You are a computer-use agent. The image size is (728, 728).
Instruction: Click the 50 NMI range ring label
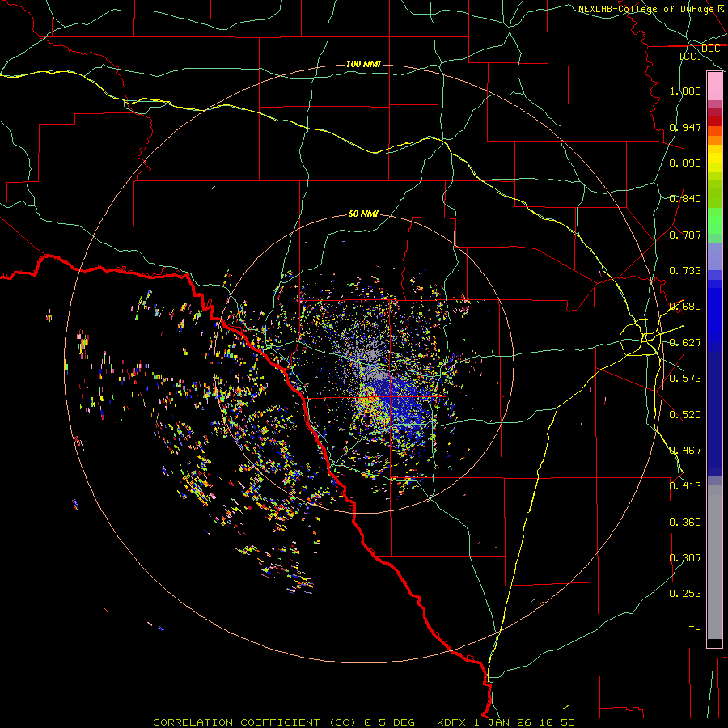[363, 214]
